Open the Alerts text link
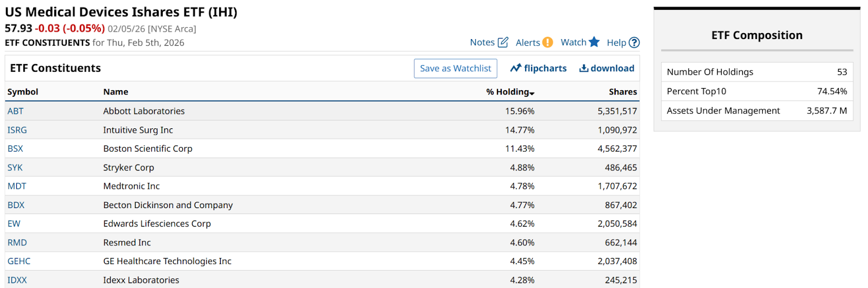This screenshot has width=868, height=288. coord(527,42)
